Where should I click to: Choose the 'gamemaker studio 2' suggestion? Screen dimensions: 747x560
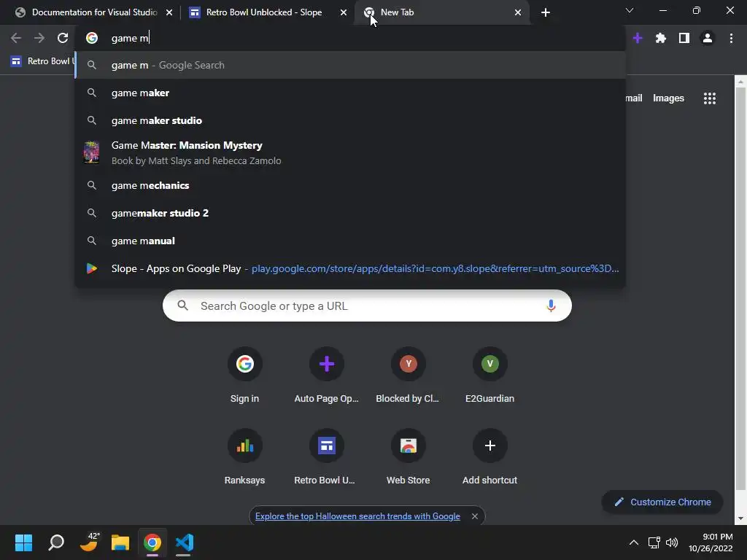coord(350,213)
